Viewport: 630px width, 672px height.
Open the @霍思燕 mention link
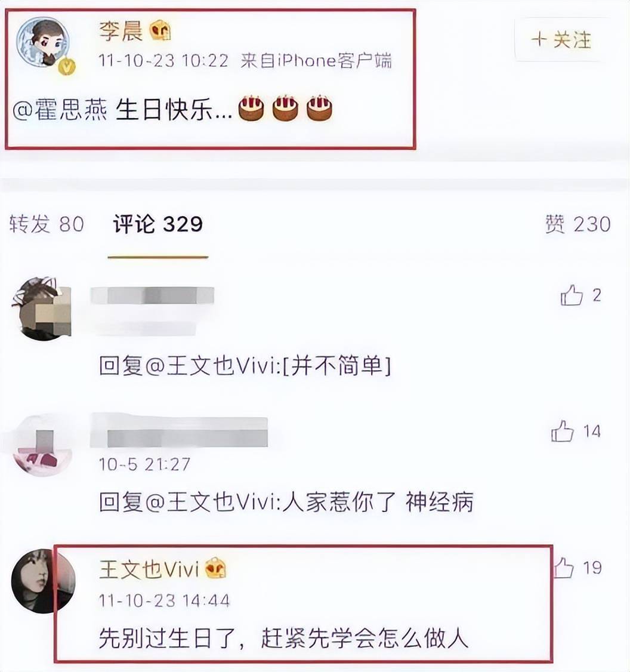coord(60,110)
